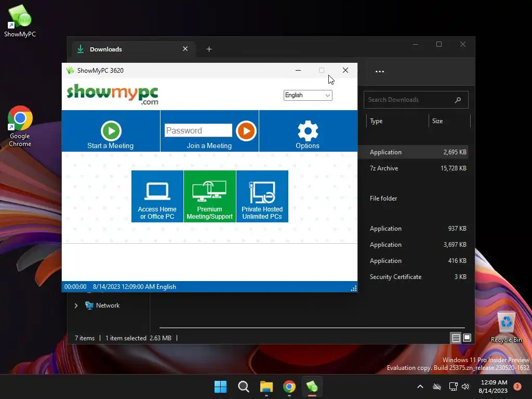Click the volume speaker tray icon
Image resolution: width=532 pixels, height=399 pixels.
point(465,387)
